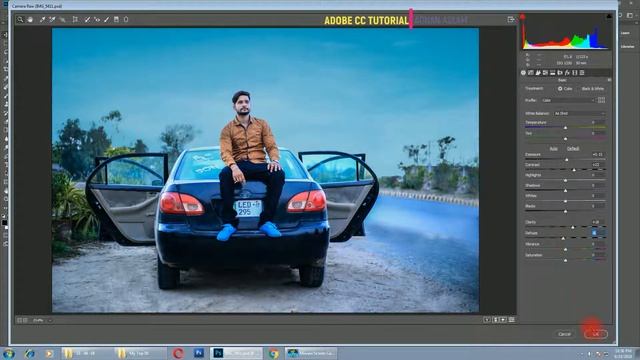The width and height of the screenshot is (640, 360).
Task: Open the Lens Corrections panel tab icon
Action: [x=560, y=73]
